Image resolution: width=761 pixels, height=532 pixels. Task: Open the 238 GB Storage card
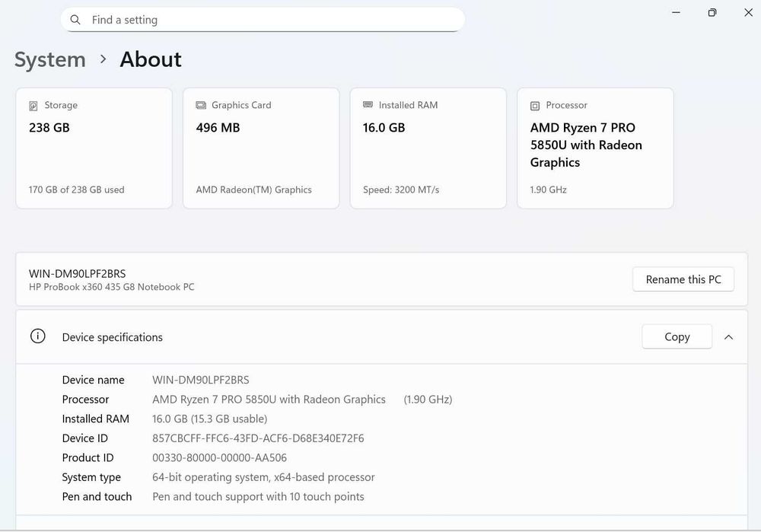click(94, 148)
